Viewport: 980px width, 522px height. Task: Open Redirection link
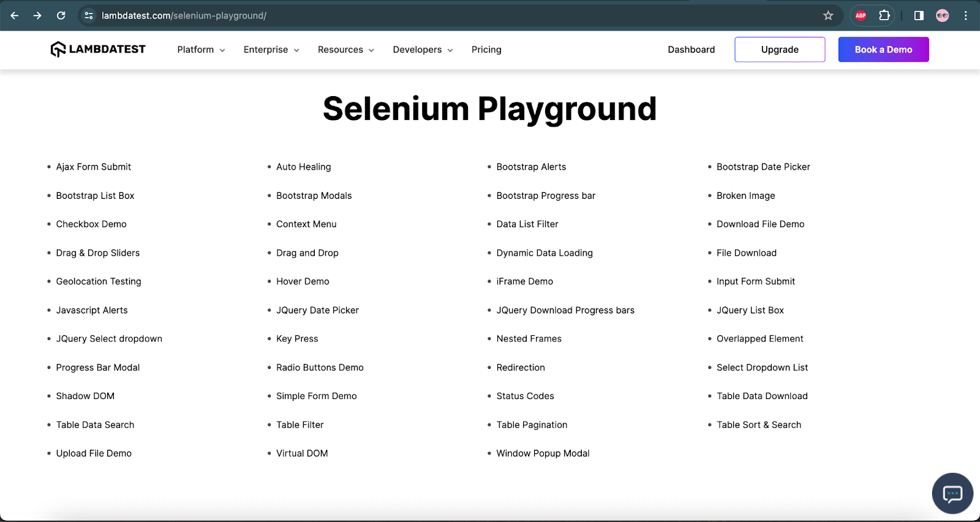tap(521, 367)
